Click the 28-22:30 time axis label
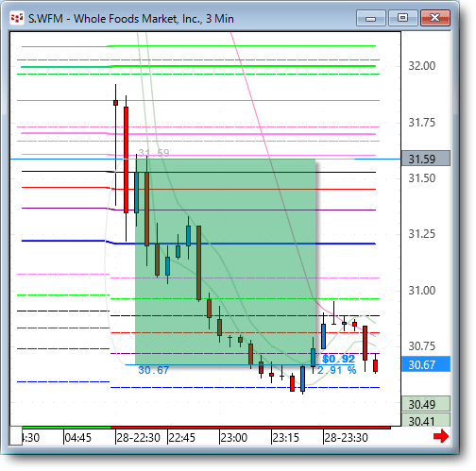Viewport: 476px width, 471px height. (138, 438)
